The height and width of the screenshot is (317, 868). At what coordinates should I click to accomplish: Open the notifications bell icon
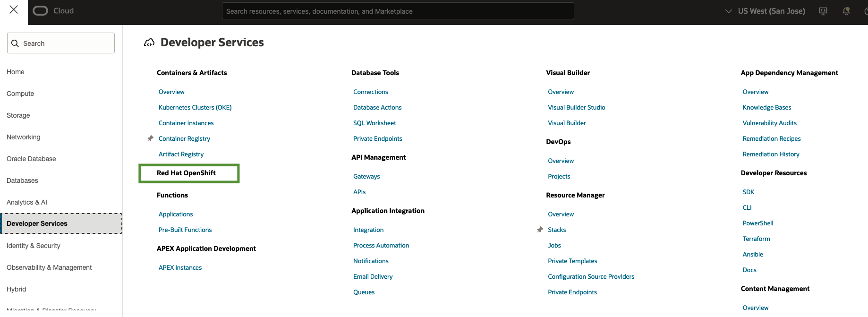[846, 11]
